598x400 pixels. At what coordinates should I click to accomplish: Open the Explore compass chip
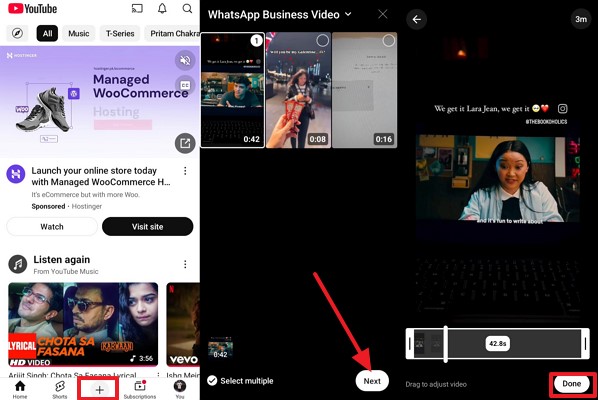point(17,34)
